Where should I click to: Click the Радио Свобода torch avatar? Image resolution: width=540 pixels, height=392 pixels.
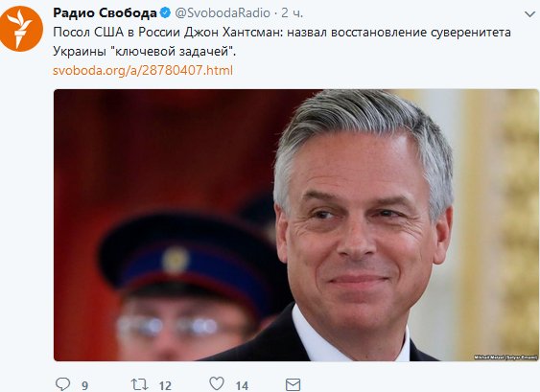tap(21, 29)
